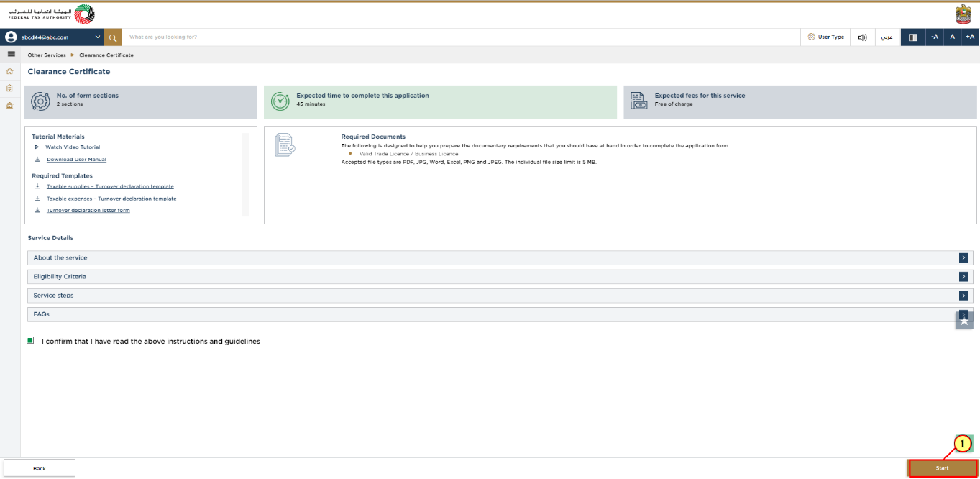The width and height of the screenshot is (980, 479).
Task: Click the Required Templates heading
Action: pos(62,175)
